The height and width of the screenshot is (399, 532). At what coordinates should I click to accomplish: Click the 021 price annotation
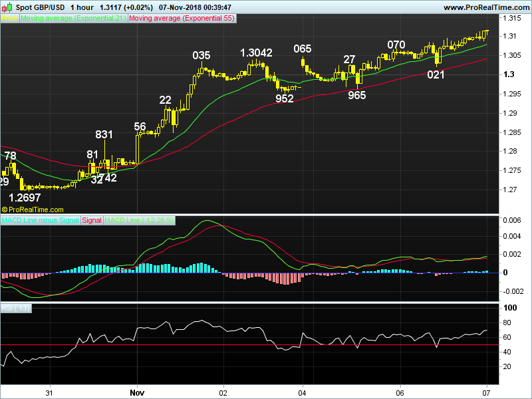436,74
